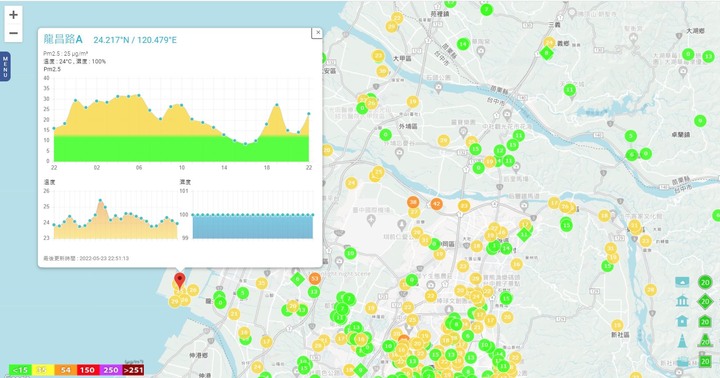Close the 龍昌路A station popup
Image resolution: width=720 pixels, height=378 pixels.
317,33
